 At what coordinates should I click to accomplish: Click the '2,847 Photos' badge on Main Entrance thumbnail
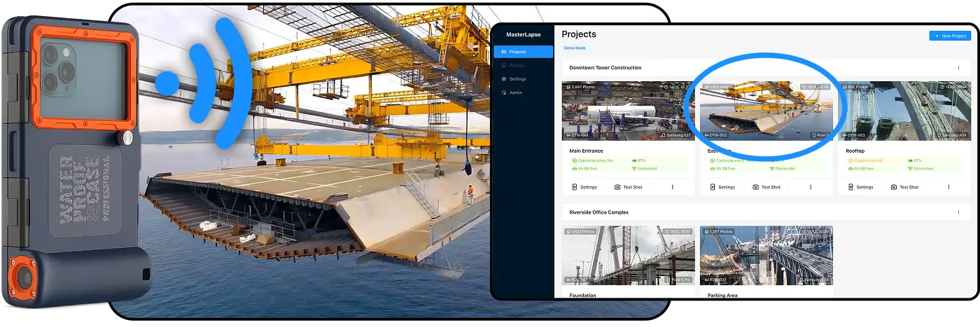point(582,87)
